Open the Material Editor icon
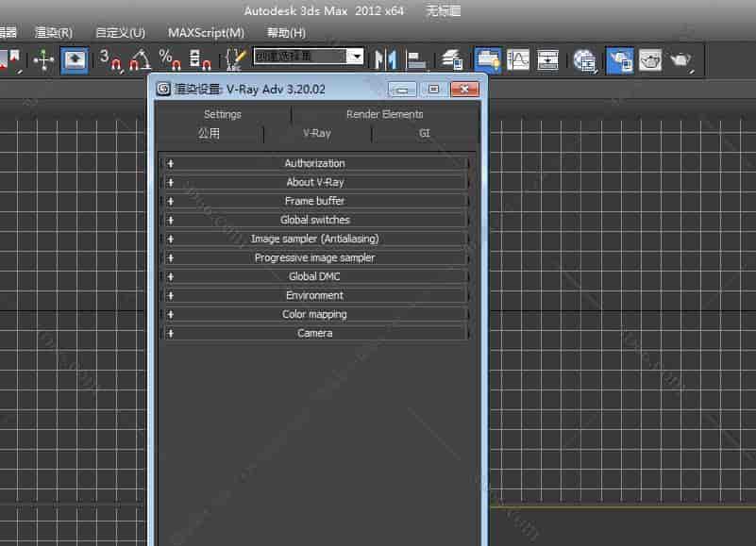 click(585, 60)
